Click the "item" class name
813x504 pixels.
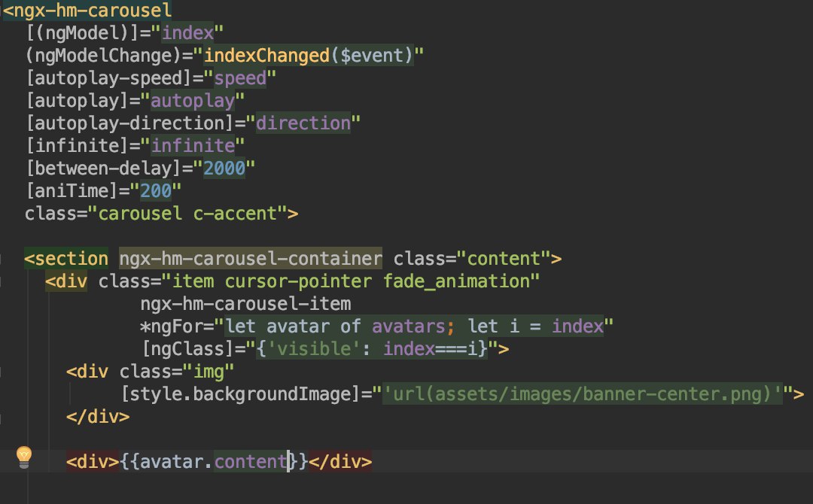coord(193,281)
